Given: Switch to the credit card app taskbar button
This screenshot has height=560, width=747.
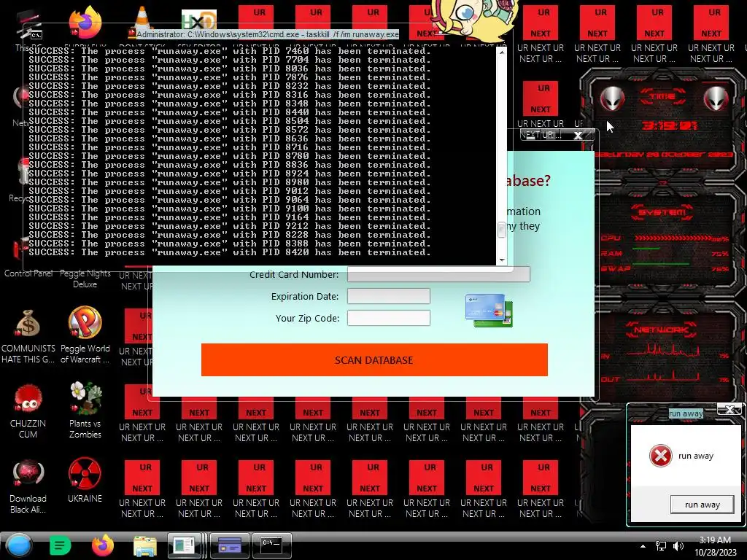Looking at the screenshot, I should 230,545.
